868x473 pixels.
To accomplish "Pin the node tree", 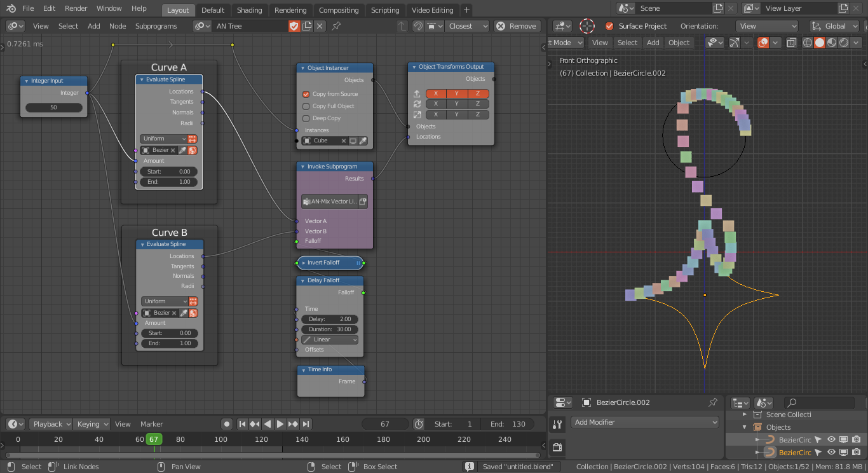I will pos(336,26).
